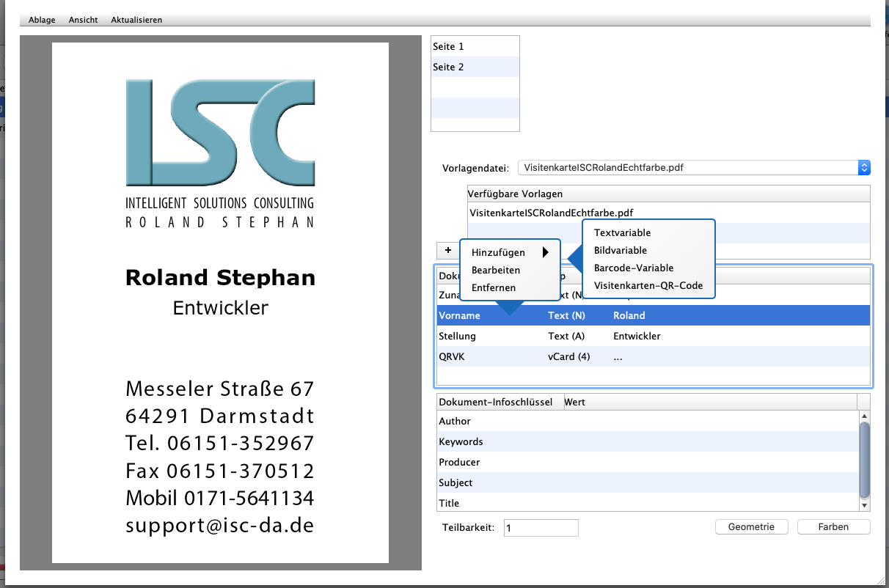Image resolution: width=889 pixels, height=588 pixels.
Task: Select Barcode-Variable from the submenu
Action: coord(634,268)
